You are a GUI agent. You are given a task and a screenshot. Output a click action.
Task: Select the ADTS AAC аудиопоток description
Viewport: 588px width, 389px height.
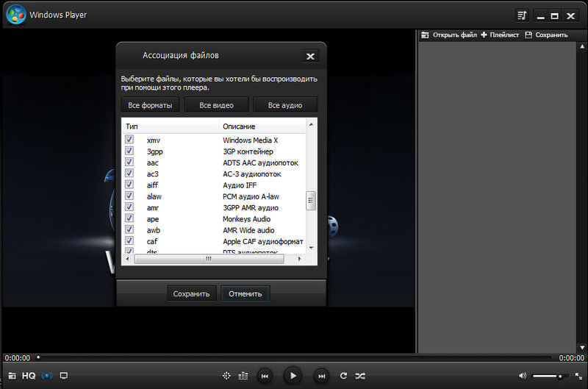tap(261, 163)
